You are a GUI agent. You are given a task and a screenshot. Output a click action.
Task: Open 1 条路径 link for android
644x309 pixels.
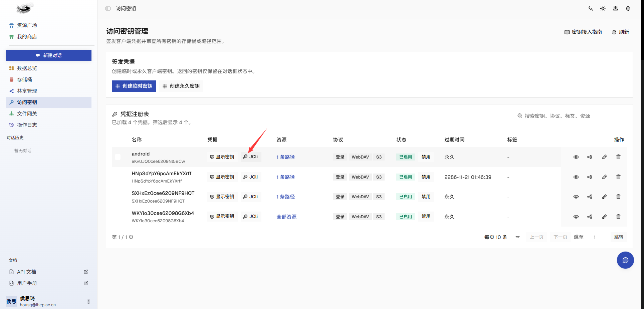tap(285, 157)
